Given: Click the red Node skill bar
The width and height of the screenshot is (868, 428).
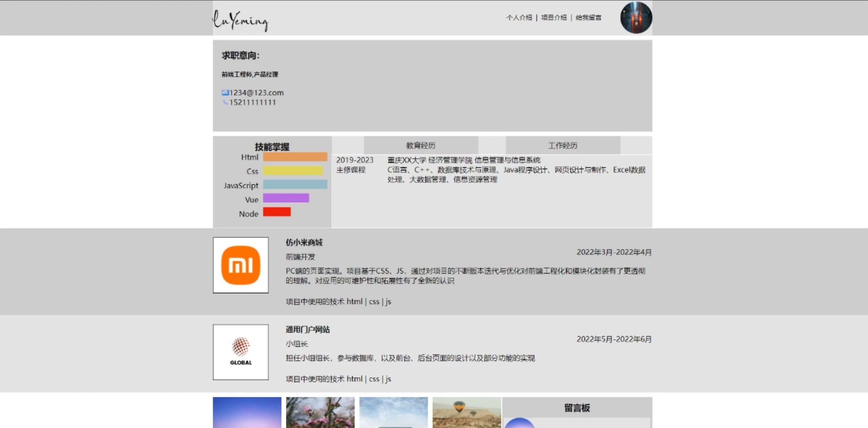Looking at the screenshot, I should coord(277,212).
